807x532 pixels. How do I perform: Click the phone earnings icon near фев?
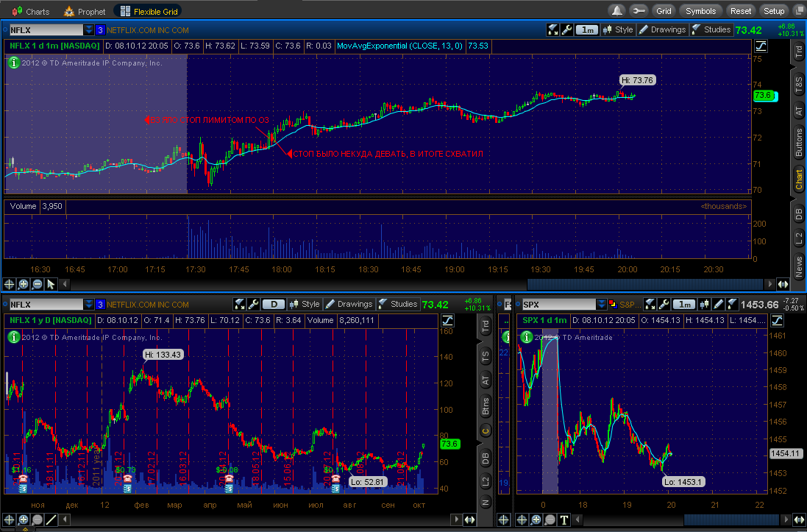[x=127, y=479]
